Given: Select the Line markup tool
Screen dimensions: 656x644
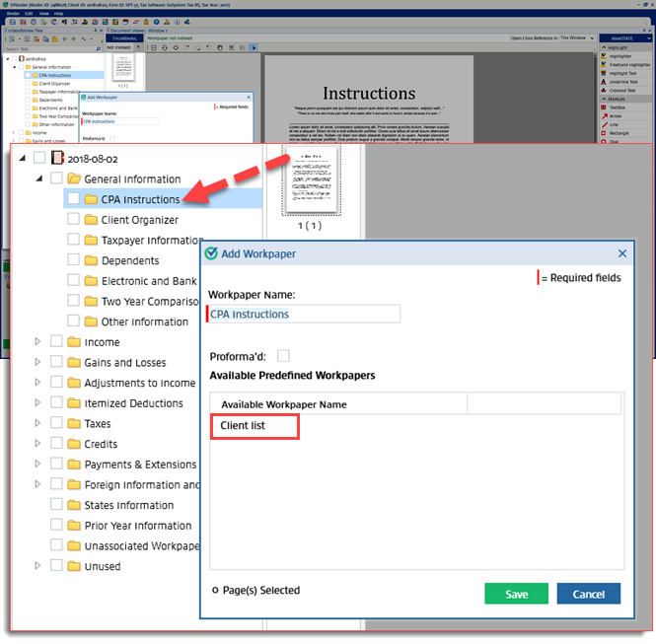Looking at the screenshot, I should (x=614, y=124).
